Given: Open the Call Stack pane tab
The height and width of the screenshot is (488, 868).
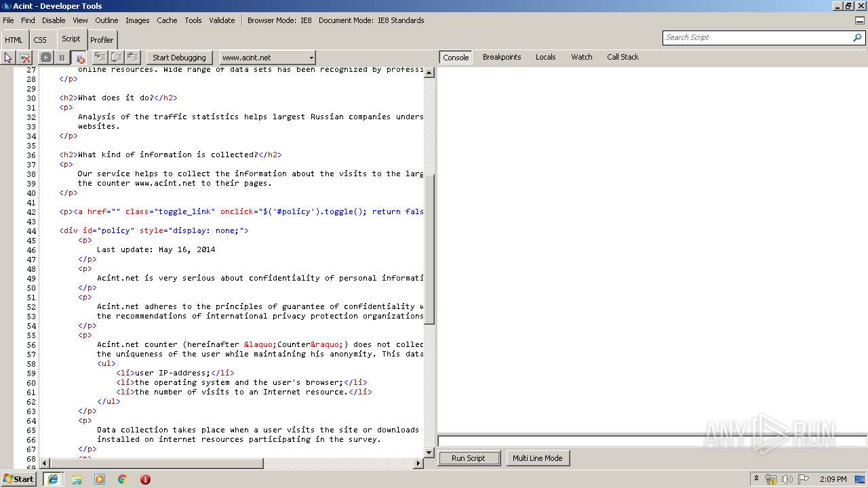Looking at the screenshot, I should tap(623, 57).
